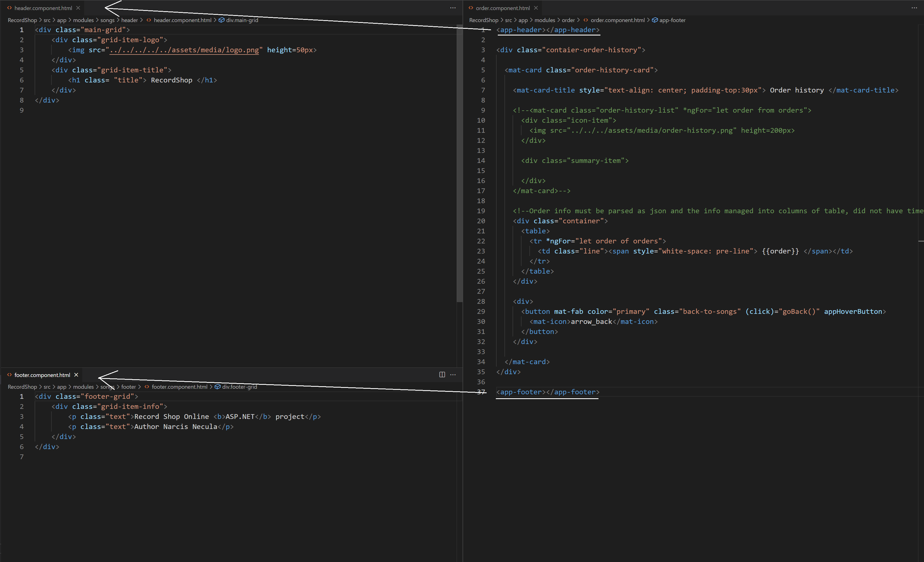Open More Actions menu of header editor group
This screenshot has height=562, width=924.
point(453,8)
